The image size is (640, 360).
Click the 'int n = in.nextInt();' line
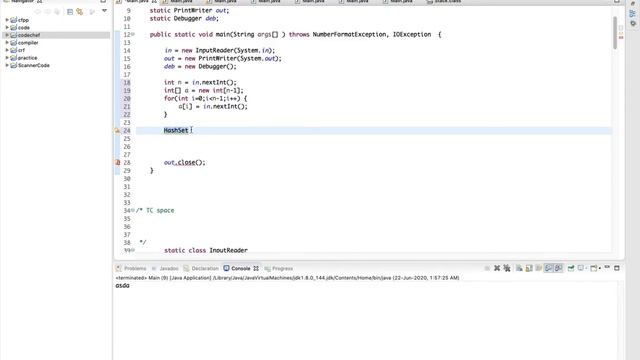(x=200, y=82)
